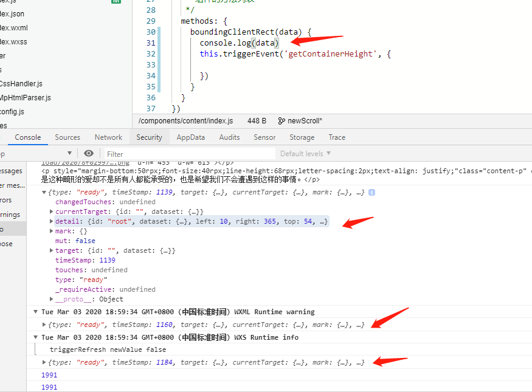The height and width of the screenshot is (392, 532).
Task: Click the 'getContainerHeight' string in code
Action: [332, 54]
